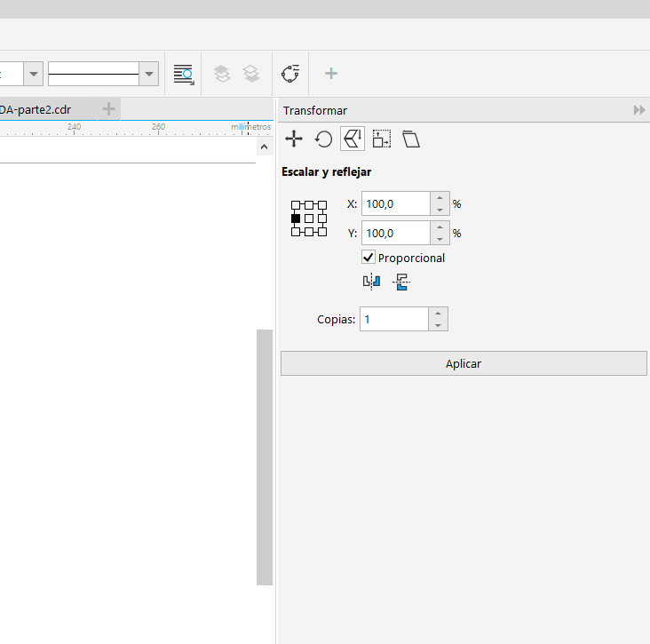Select the Position transform icon
The width and height of the screenshot is (650, 644).
[294, 139]
